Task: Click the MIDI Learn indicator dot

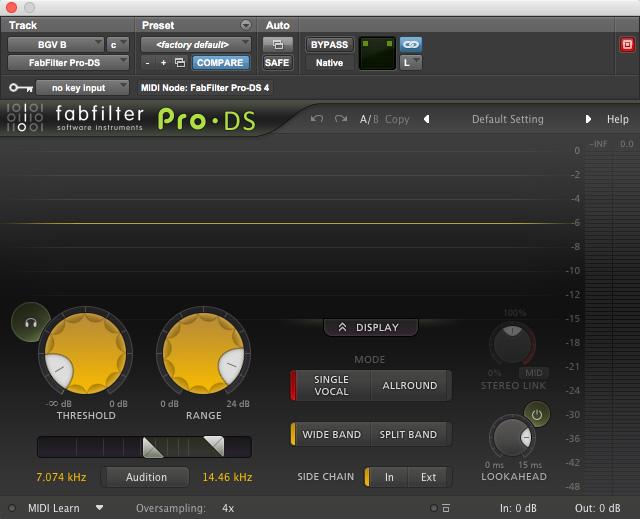Action: click(x=12, y=508)
